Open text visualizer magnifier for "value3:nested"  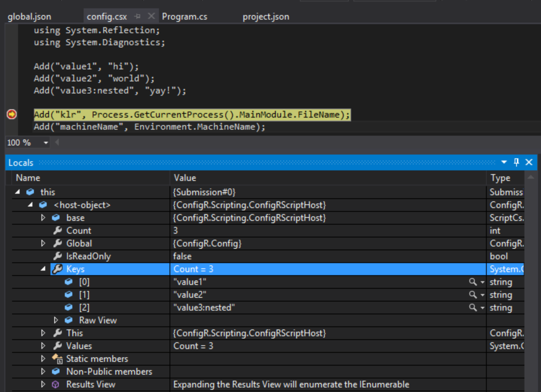pos(473,308)
